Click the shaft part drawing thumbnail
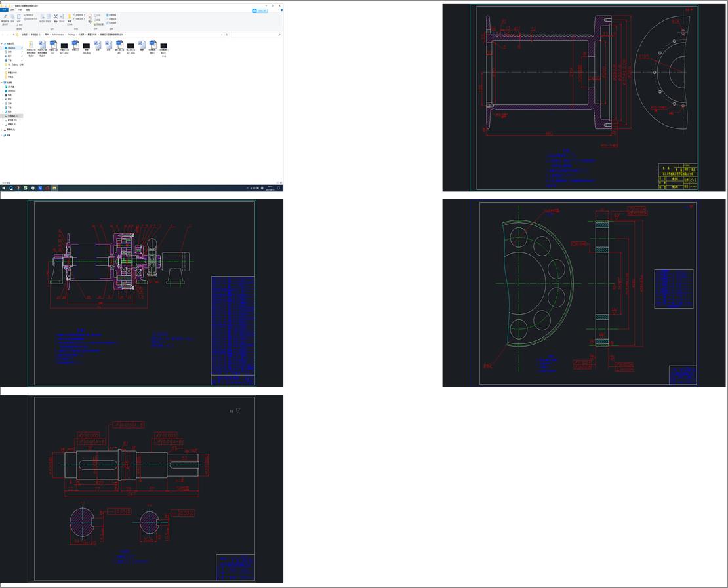 click(142, 488)
